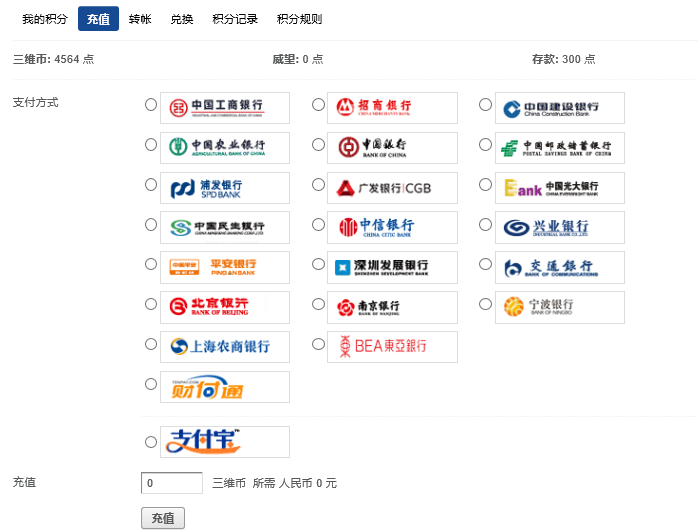Click the 存款: 300 点 text
This screenshot has width=698, height=532.
pyautogui.click(x=564, y=59)
